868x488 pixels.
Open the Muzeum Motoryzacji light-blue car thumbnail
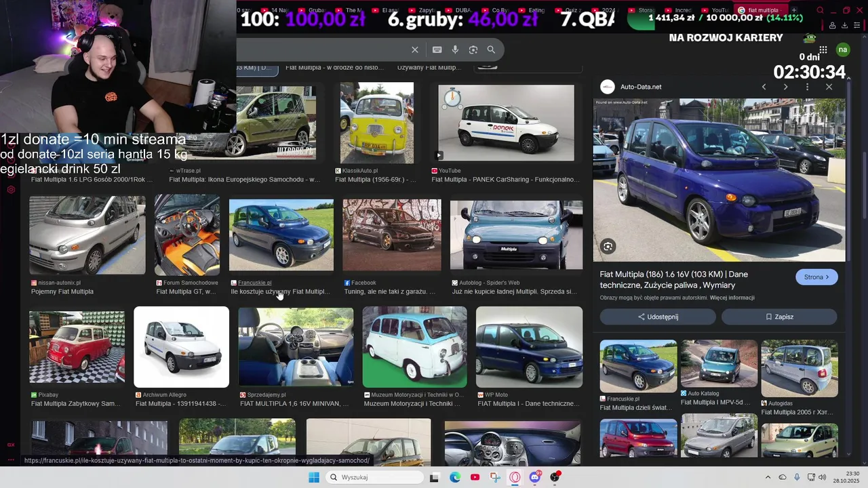414,347
